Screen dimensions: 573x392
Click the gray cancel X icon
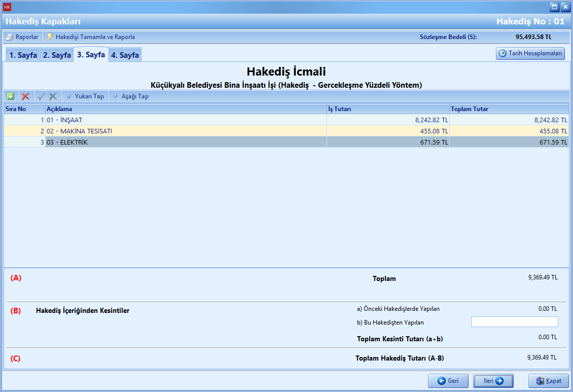pos(53,96)
